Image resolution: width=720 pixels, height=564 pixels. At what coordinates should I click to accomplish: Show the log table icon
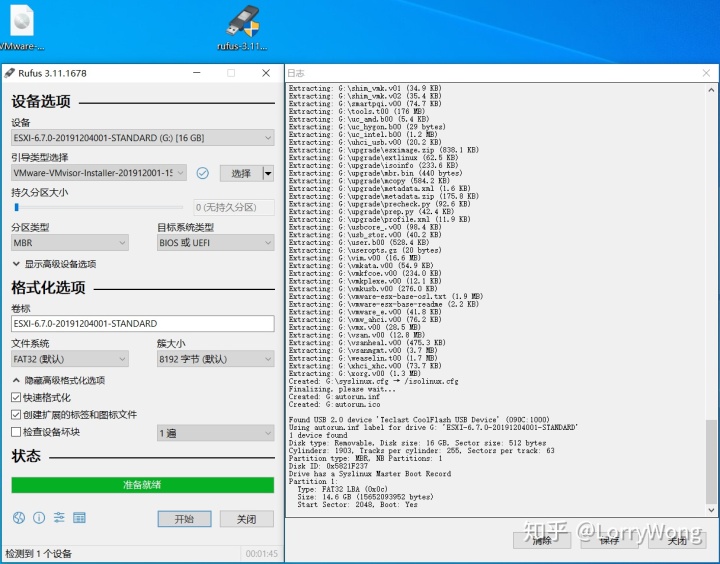79,518
